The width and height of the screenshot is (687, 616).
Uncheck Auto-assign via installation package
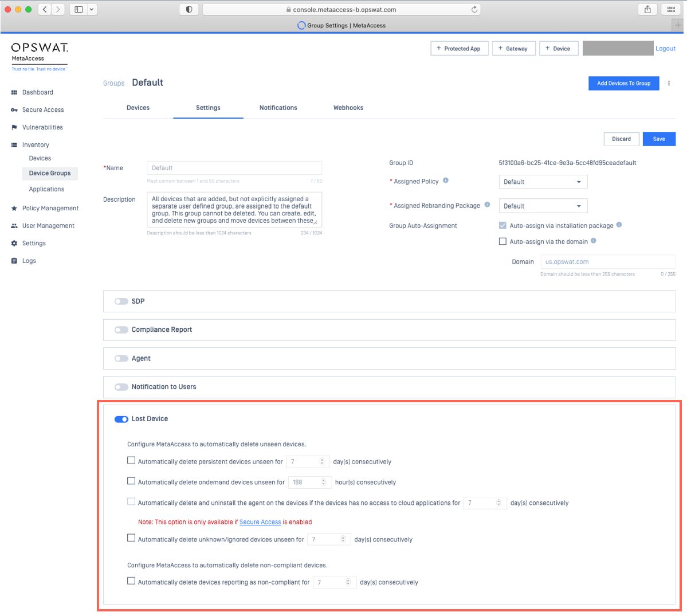pos(503,226)
